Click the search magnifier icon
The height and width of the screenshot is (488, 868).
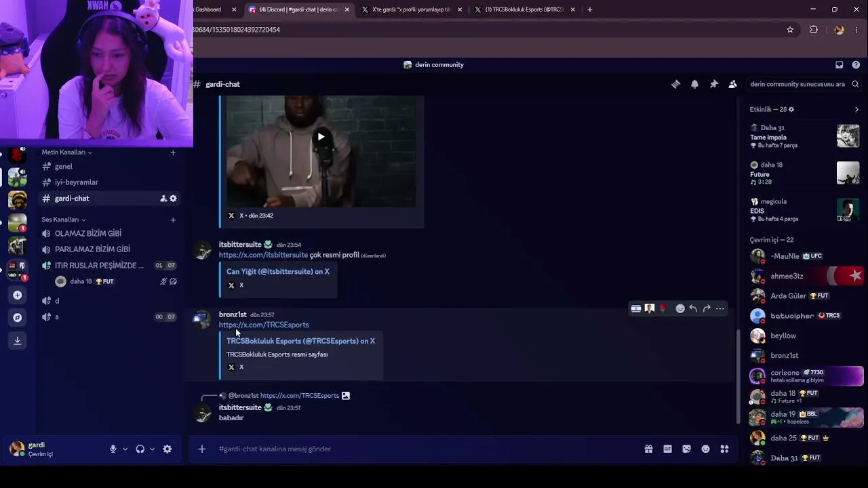tap(855, 84)
